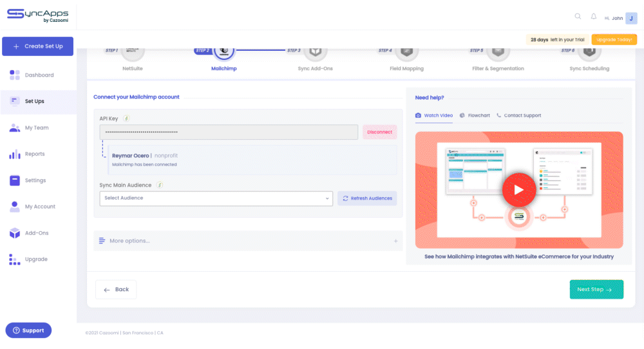Expand More options with plus icon
Viewport: 644px width, 349px height.
(395, 241)
